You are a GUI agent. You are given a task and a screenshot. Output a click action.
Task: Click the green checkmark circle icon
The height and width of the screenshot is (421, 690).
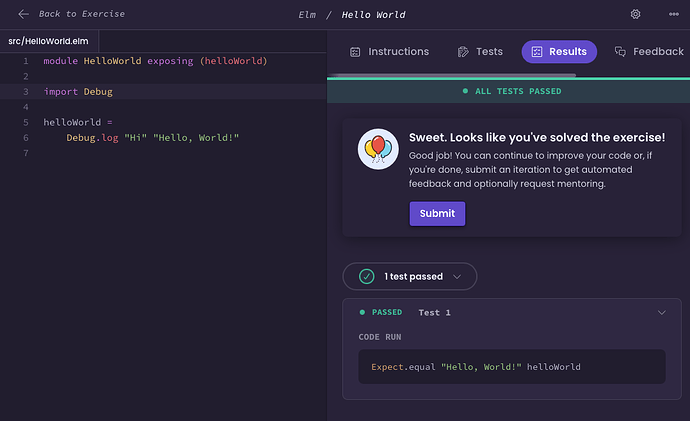[367, 276]
